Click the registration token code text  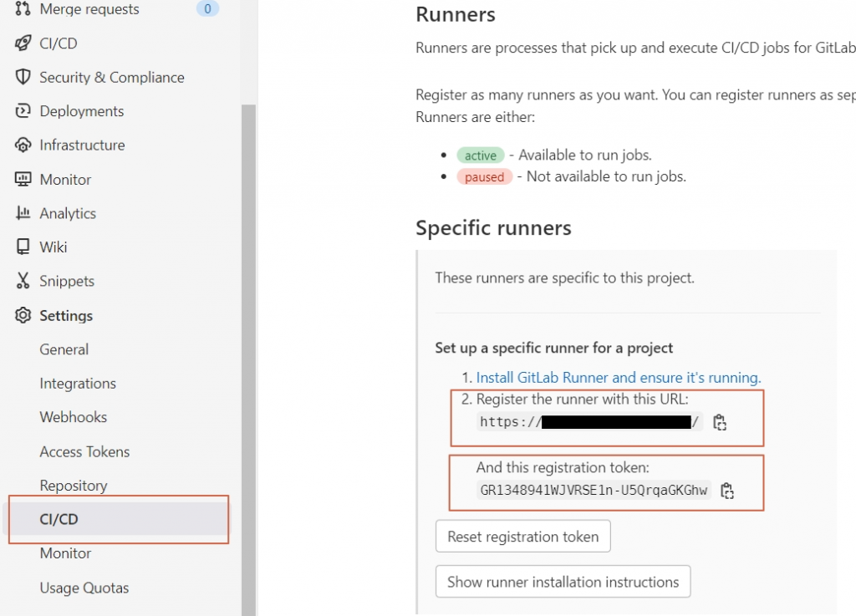[594, 491]
